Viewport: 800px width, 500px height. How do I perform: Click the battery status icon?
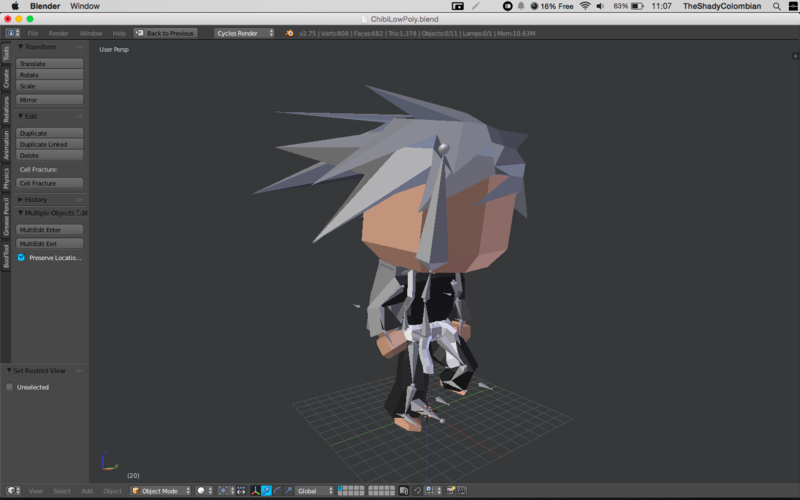(637, 6)
